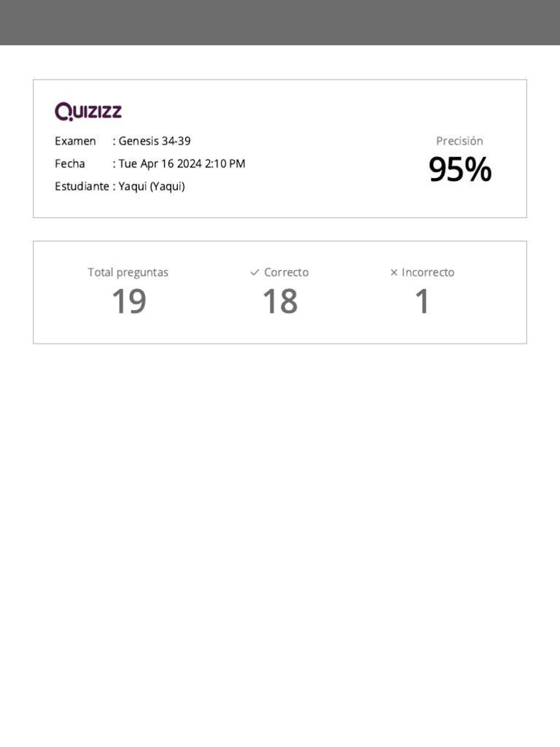Viewport: 560px width, 747px height.
Task: Select the Precisión label
Action: [x=459, y=141]
